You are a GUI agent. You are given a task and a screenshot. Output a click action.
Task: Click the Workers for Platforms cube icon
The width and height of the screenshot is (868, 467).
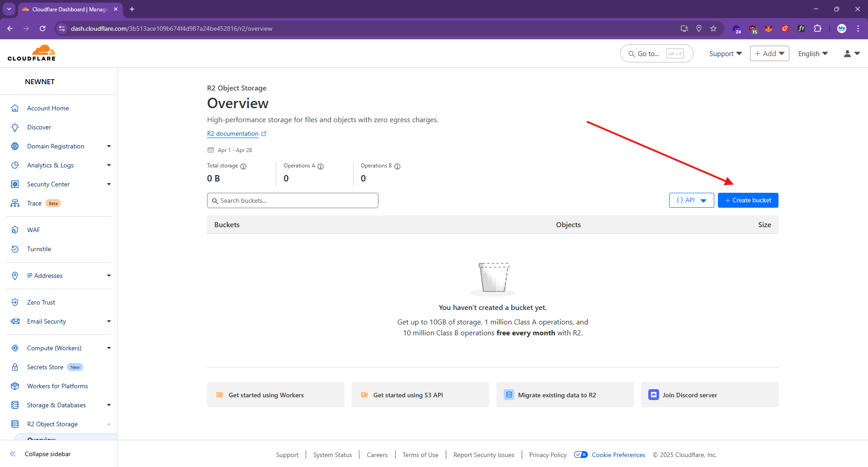click(x=15, y=386)
